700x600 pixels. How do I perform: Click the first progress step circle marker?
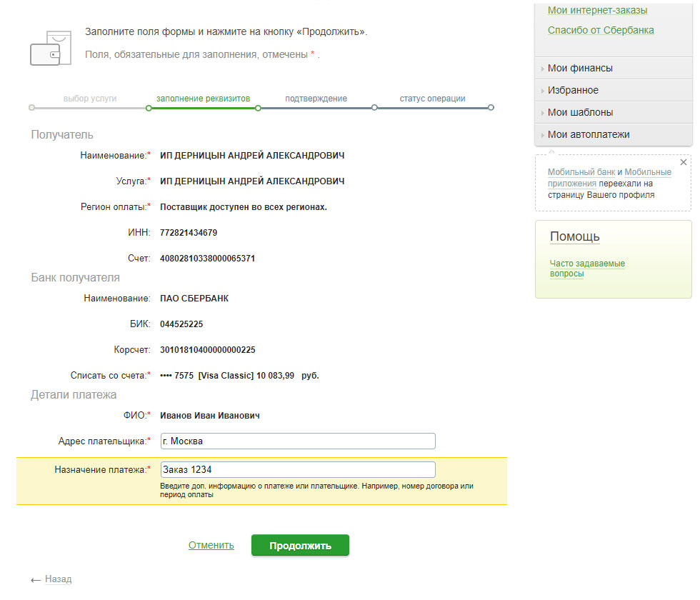31,108
